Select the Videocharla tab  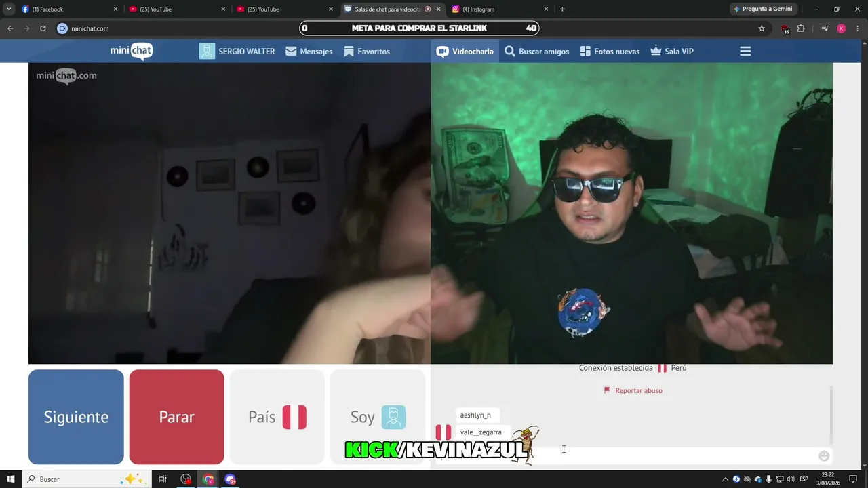click(465, 52)
